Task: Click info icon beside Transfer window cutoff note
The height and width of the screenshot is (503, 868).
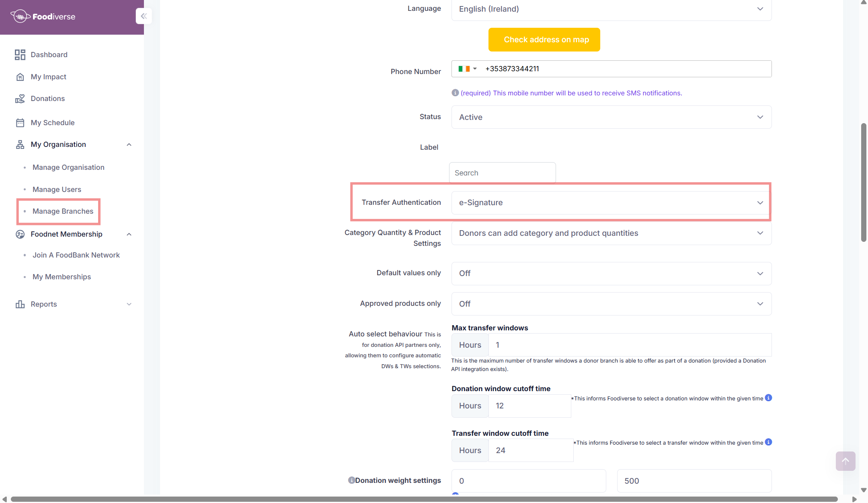Action: click(x=768, y=442)
